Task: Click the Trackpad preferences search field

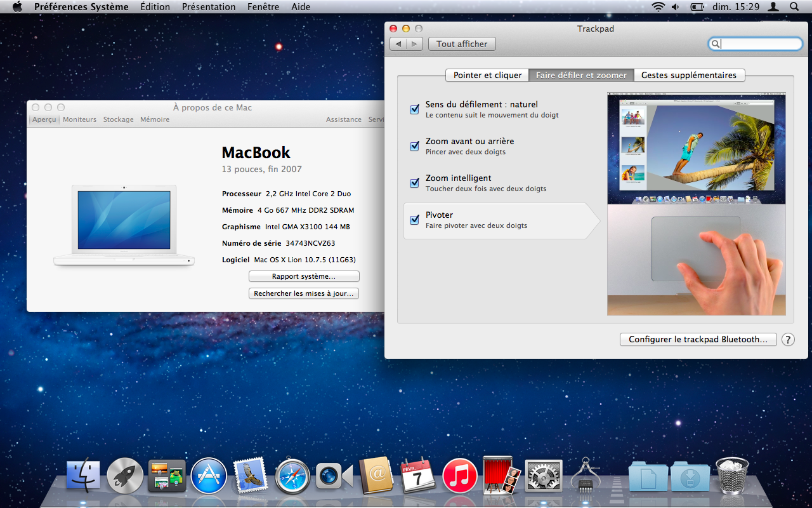Action: click(x=756, y=44)
